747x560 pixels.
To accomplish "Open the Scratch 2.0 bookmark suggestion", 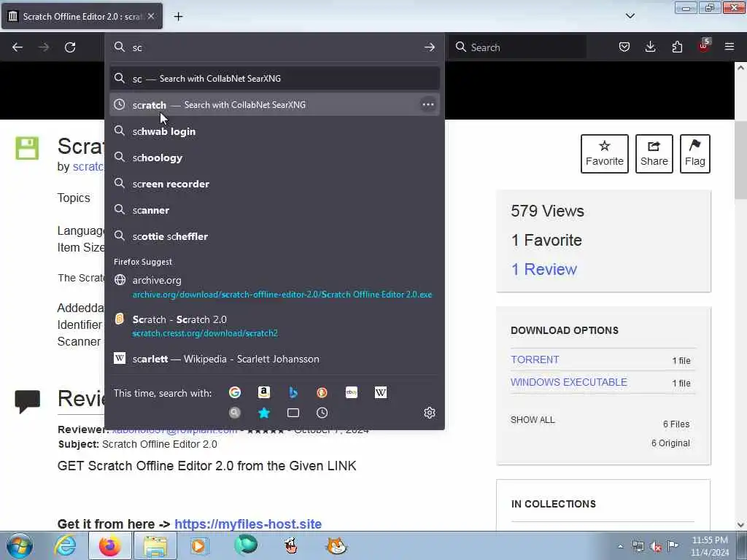I will (274, 326).
